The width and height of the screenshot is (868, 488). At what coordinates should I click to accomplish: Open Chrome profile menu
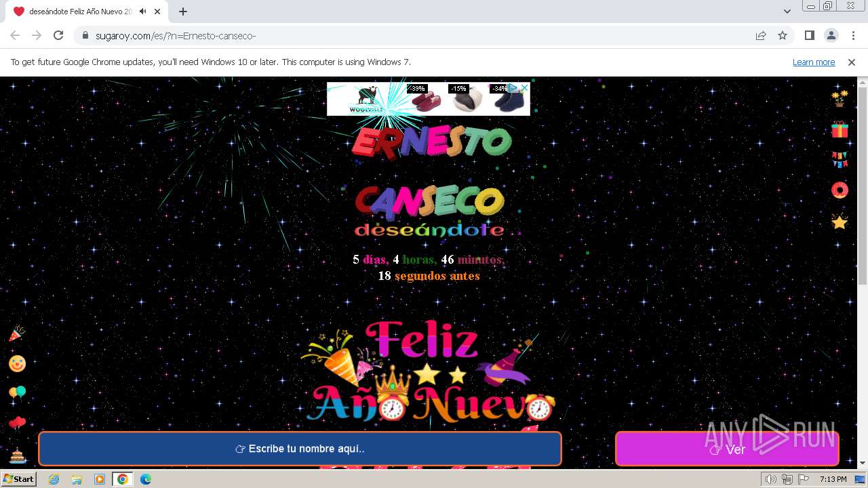[831, 35]
